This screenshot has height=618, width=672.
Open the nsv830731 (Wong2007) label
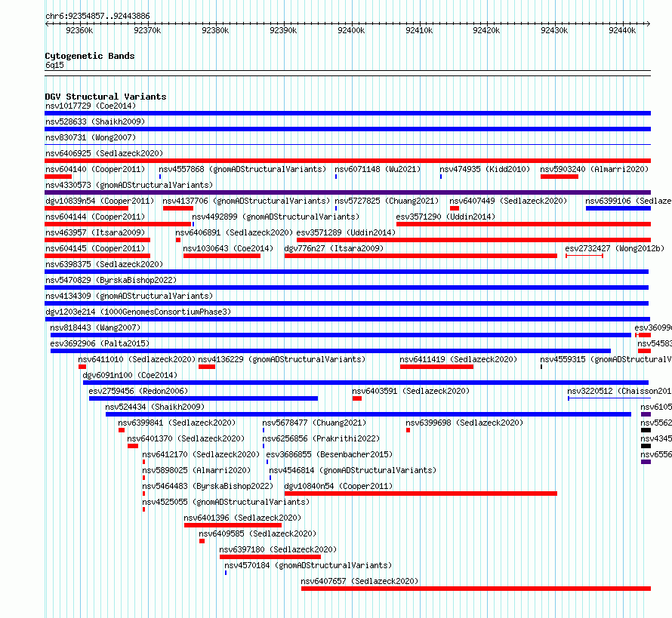(x=91, y=137)
